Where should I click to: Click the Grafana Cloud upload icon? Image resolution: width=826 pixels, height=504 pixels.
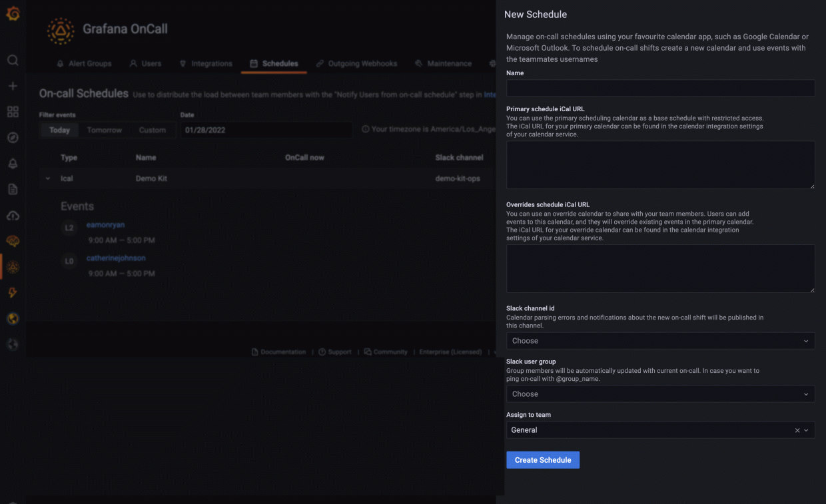[x=13, y=214]
